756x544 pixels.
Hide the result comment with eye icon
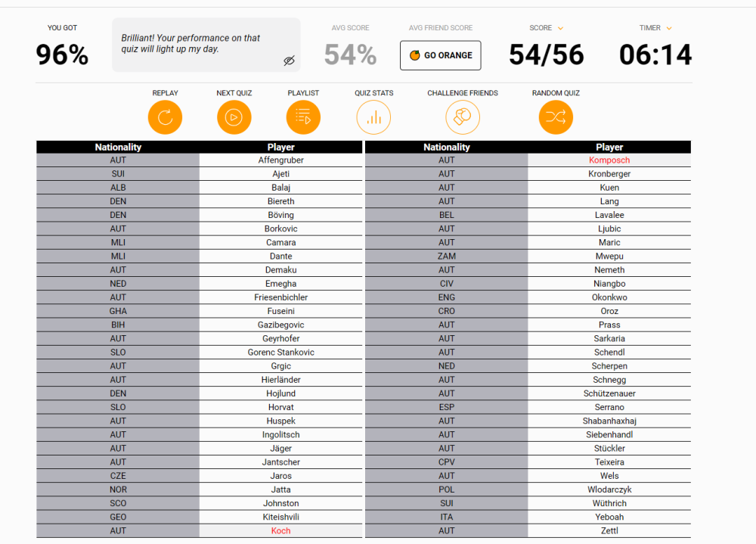pos(289,61)
